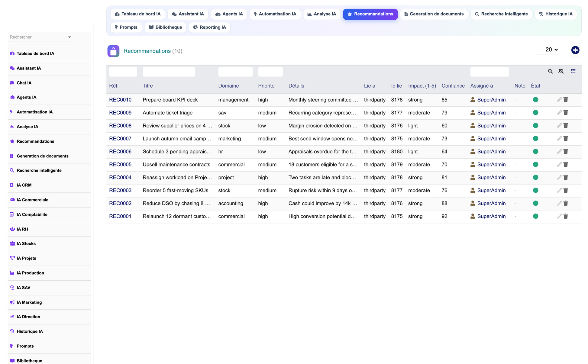Click the green status dot for REC0010
This screenshot has width=588, height=364.
[535, 100]
